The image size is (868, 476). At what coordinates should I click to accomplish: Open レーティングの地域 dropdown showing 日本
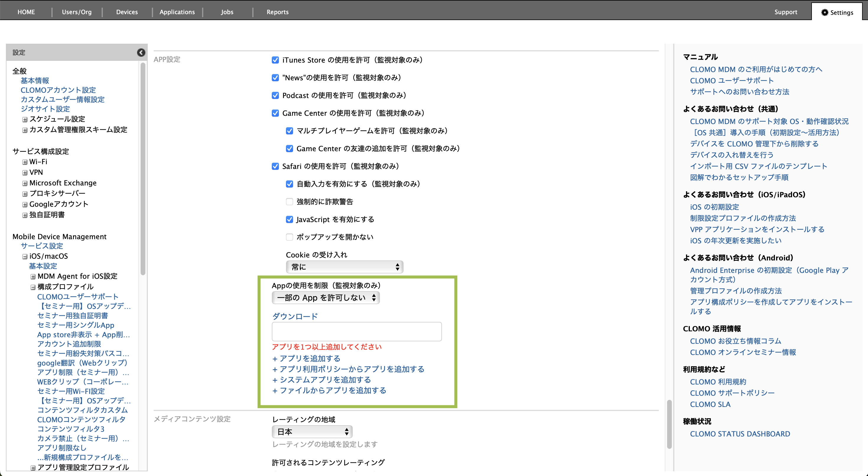[312, 432]
